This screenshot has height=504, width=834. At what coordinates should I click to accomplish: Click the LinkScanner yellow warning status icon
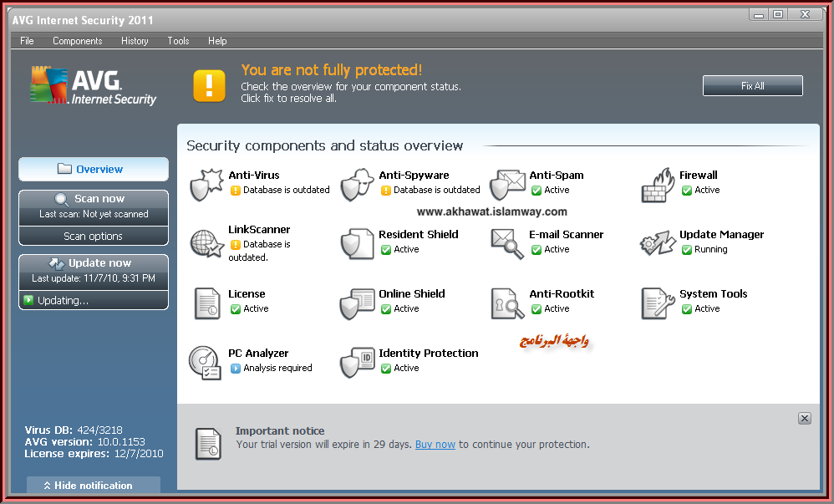(x=236, y=244)
